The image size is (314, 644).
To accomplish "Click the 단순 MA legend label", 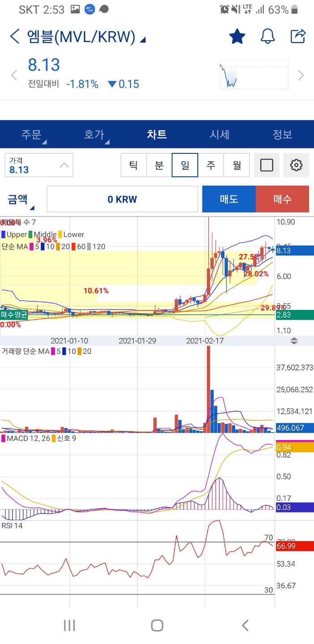I will tap(14, 246).
